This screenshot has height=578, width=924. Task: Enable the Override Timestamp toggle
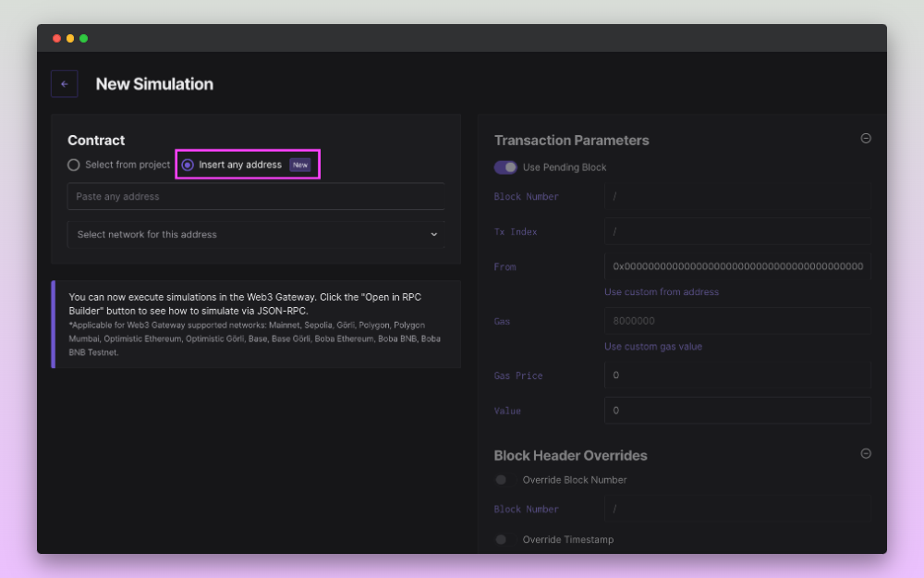coord(501,539)
